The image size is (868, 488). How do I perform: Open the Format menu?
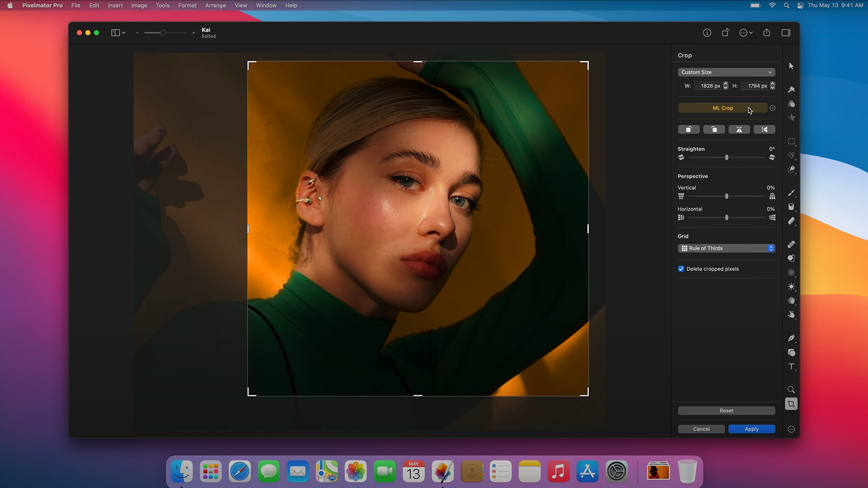[x=187, y=5]
